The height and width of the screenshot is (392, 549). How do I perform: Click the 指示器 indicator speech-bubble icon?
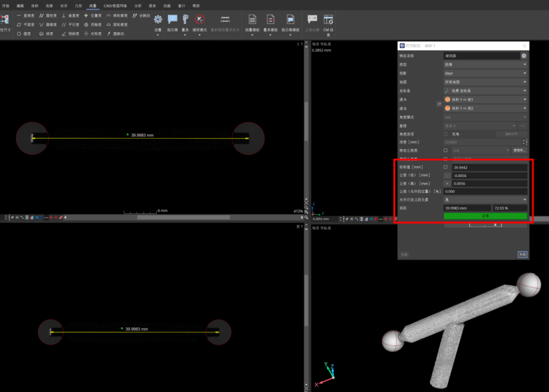[x=172, y=19]
